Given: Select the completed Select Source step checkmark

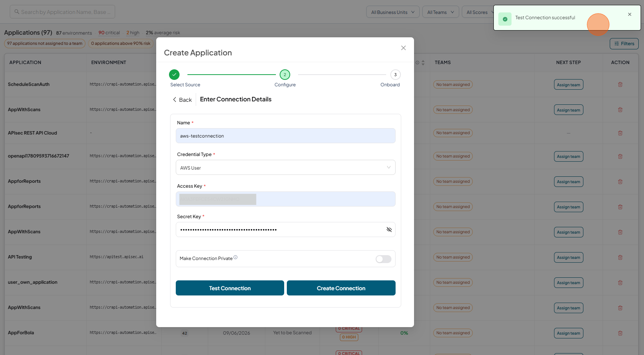Looking at the screenshot, I should (174, 75).
